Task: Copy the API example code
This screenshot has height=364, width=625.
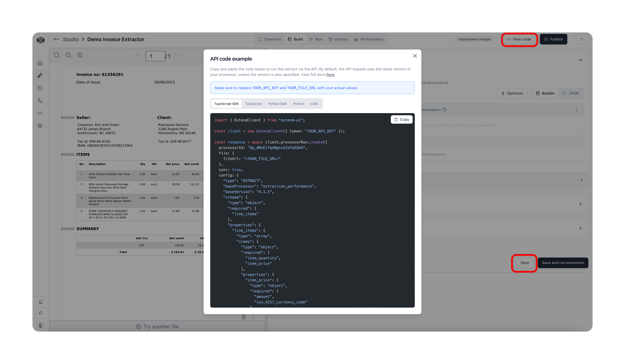Action: click(x=401, y=119)
